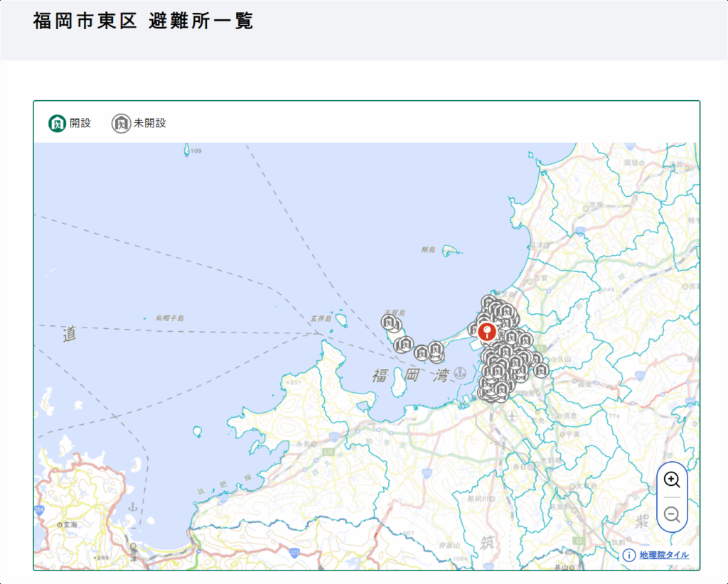This screenshot has width=728, height=584.
Task: Click the gray 未開設 shelter legend icon
Action: pos(121,123)
